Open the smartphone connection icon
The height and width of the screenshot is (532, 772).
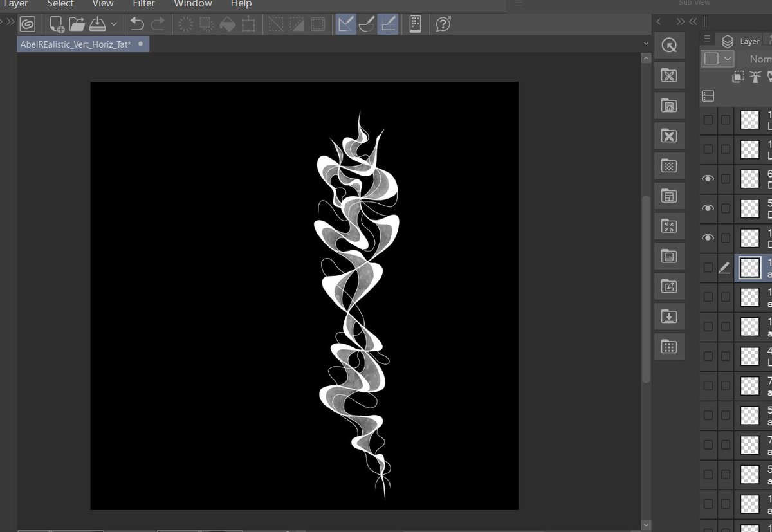pos(415,24)
